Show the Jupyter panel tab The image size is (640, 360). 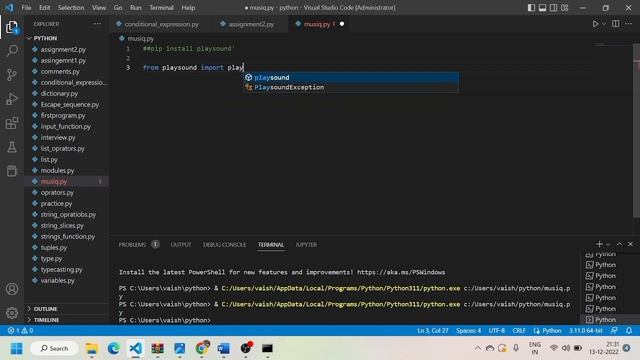click(x=306, y=244)
